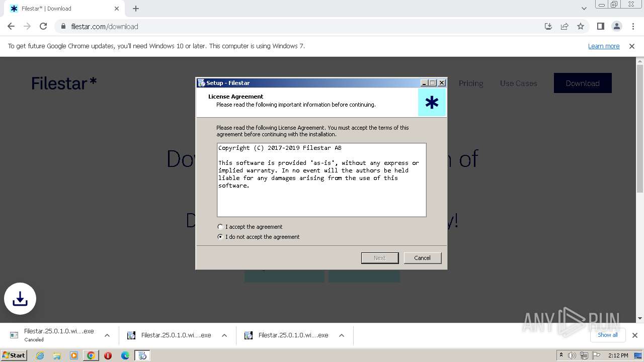Click the round download floating icon
Viewport: 644px width, 362px height.
(x=20, y=299)
